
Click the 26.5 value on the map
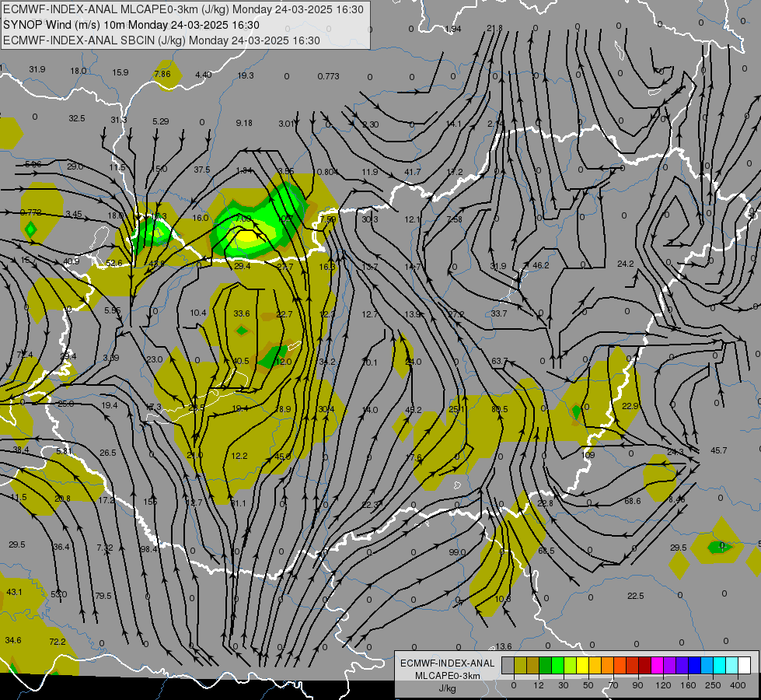108,453
